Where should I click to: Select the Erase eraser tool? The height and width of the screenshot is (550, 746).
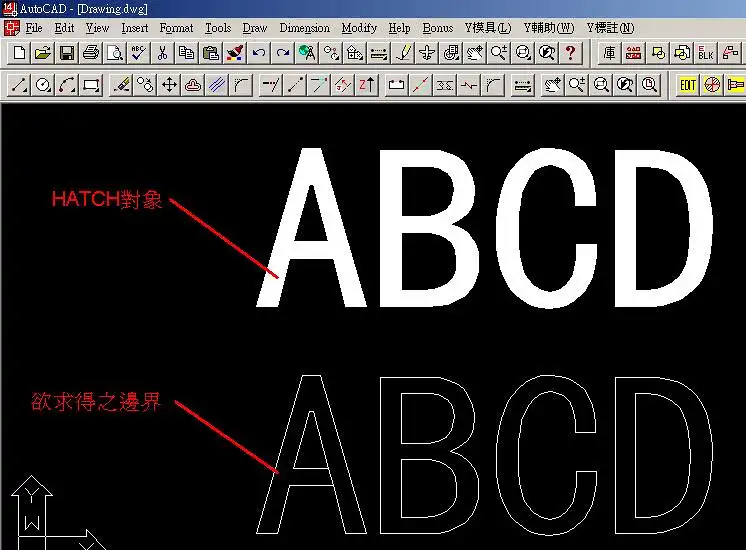[x=121, y=85]
